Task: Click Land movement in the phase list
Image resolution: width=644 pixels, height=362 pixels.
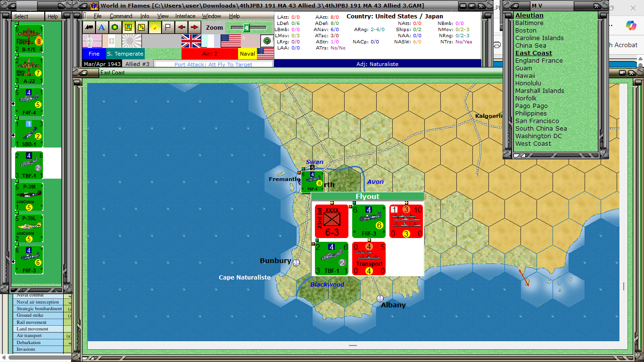Action: tap(38, 329)
